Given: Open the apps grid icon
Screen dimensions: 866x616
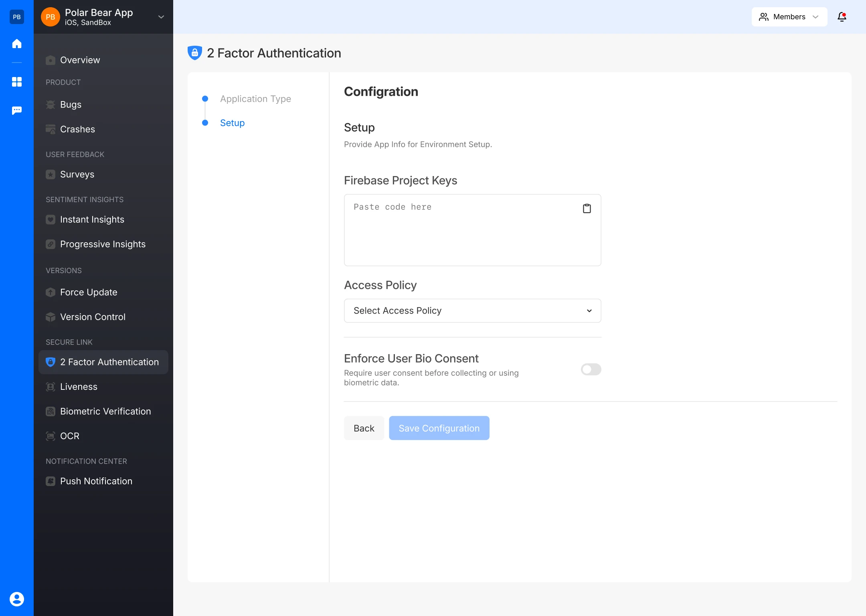Looking at the screenshot, I should tap(16, 82).
